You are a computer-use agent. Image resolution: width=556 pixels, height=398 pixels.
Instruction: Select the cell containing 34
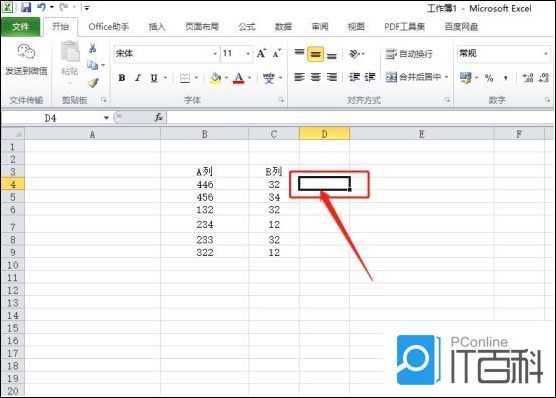click(274, 197)
